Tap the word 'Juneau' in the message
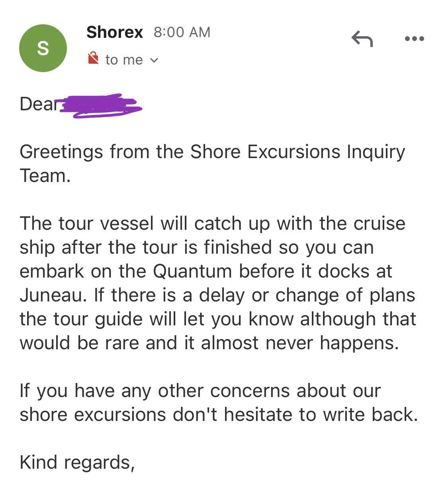 [x=53, y=295]
